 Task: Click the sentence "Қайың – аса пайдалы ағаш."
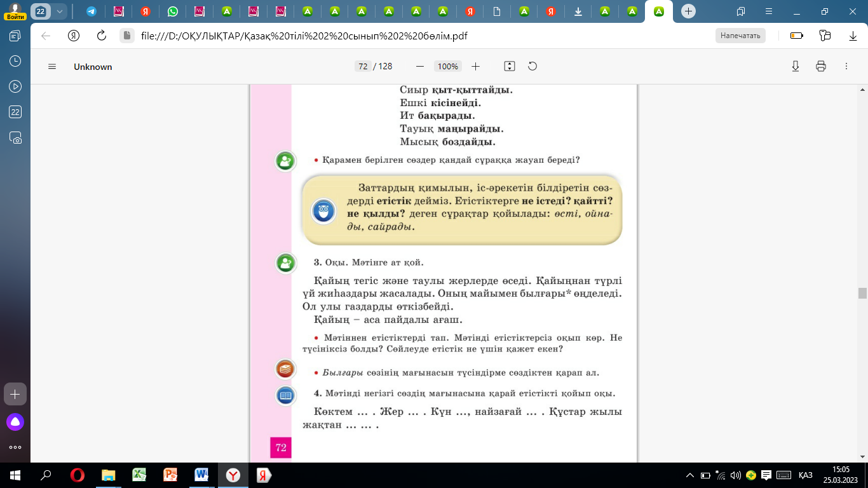point(388,319)
